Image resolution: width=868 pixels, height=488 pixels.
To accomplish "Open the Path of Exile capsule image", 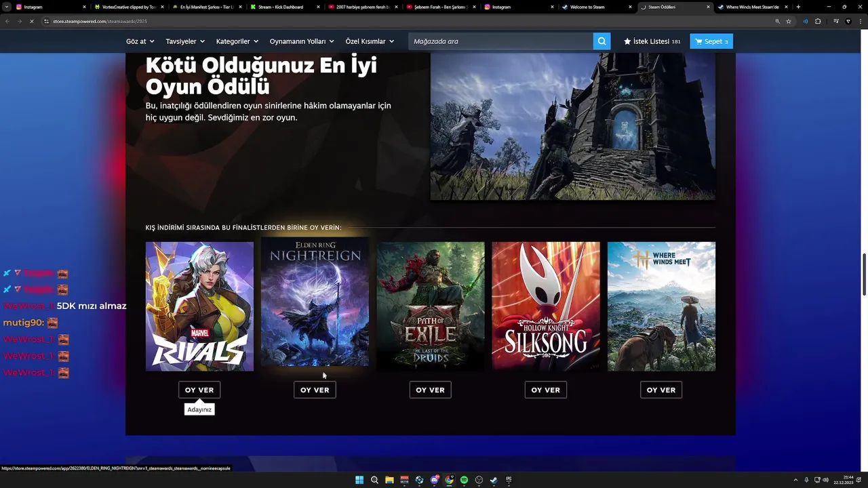I will click(431, 306).
